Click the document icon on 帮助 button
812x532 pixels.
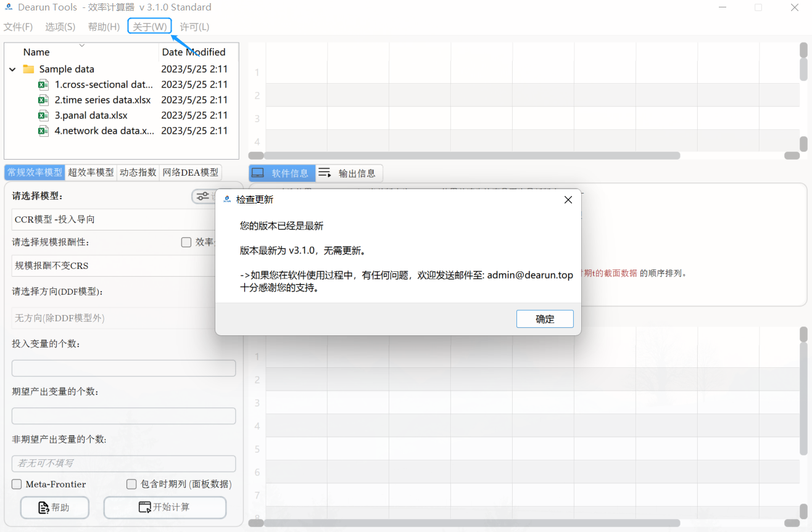(x=41, y=507)
